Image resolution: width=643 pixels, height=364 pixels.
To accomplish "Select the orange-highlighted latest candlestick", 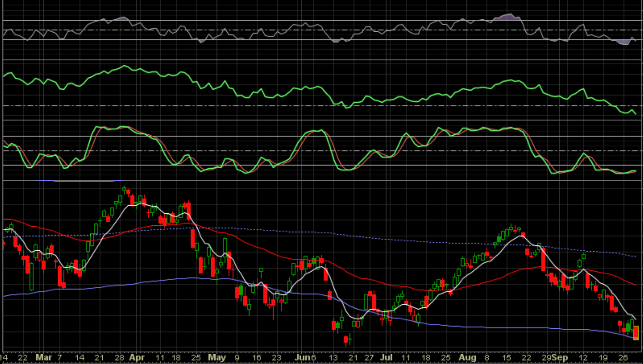I will pyautogui.click(x=636, y=333).
